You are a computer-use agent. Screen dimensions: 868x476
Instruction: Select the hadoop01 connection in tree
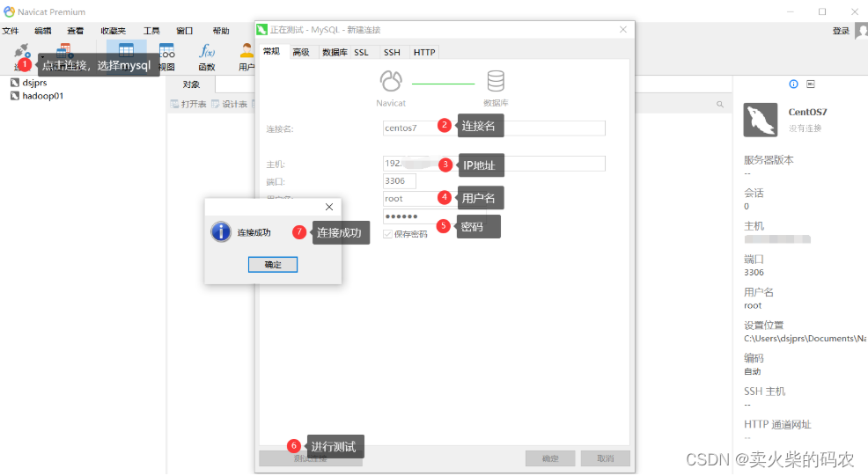point(37,96)
